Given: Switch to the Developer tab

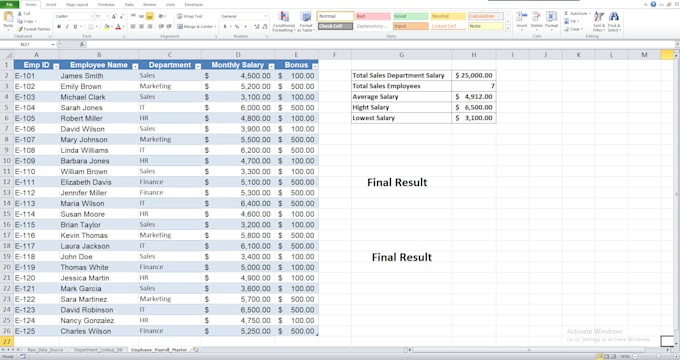Looking at the screenshot, I should (194, 5).
